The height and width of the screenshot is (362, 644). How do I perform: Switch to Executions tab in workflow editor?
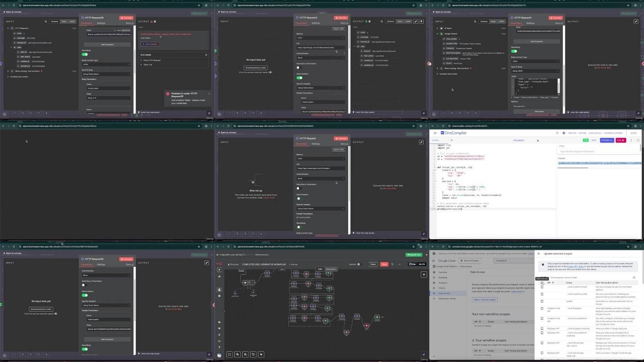coord(331,269)
